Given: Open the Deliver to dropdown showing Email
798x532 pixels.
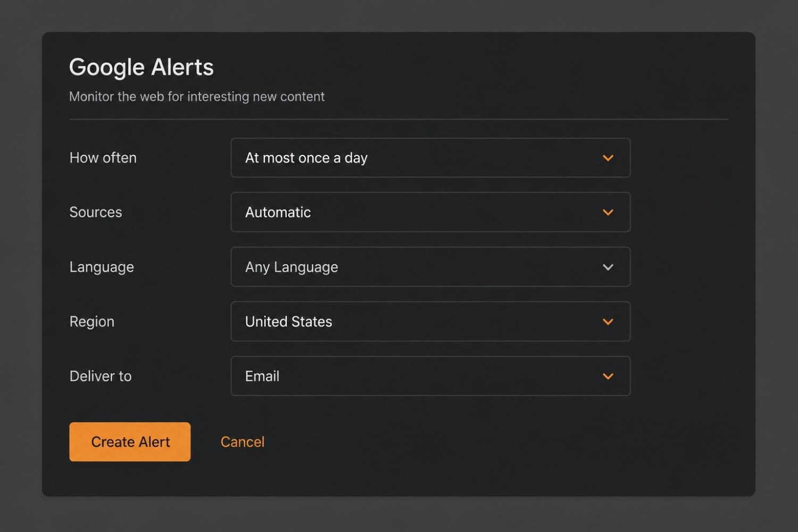Looking at the screenshot, I should click(430, 376).
